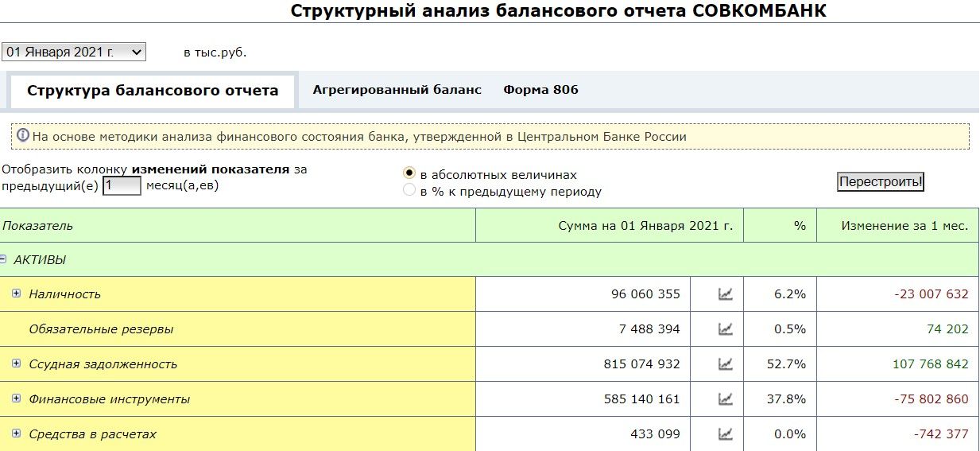Select the '% к предыдущему периоду' radio button
This screenshot has height=451, width=980.
pyautogui.click(x=409, y=190)
